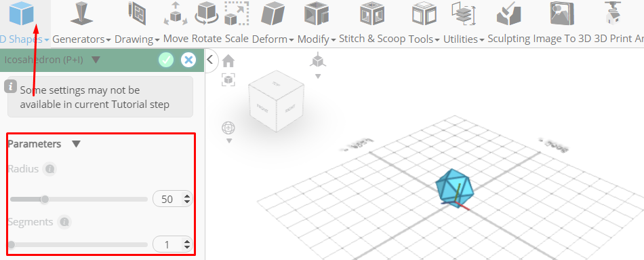Select the Scale tool icon
The height and width of the screenshot is (260, 644).
pos(237,14)
